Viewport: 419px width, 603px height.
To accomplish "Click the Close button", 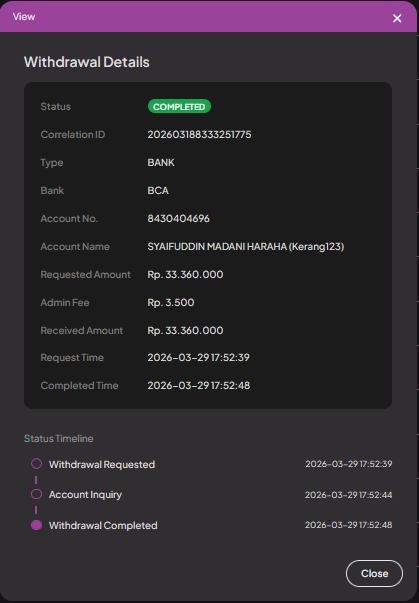I will tap(374, 573).
